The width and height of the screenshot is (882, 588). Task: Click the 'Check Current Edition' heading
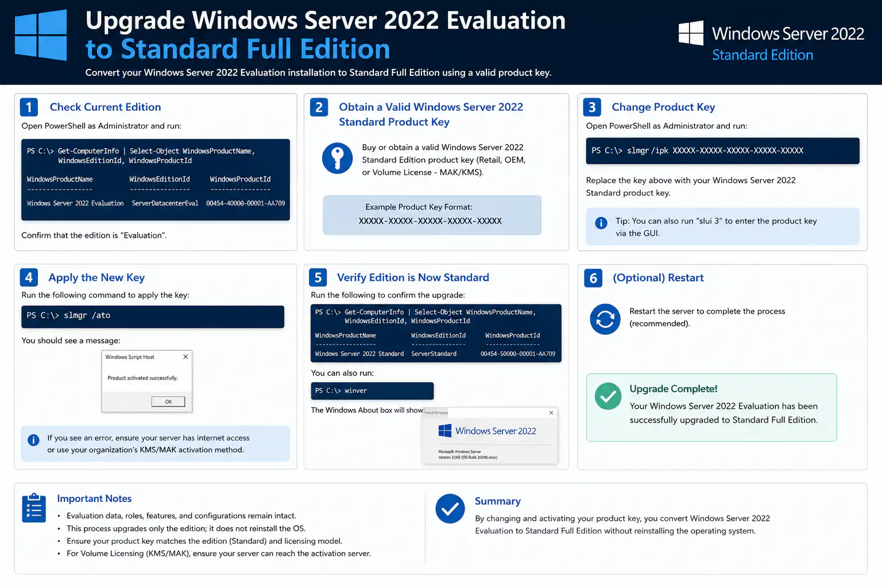click(105, 107)
